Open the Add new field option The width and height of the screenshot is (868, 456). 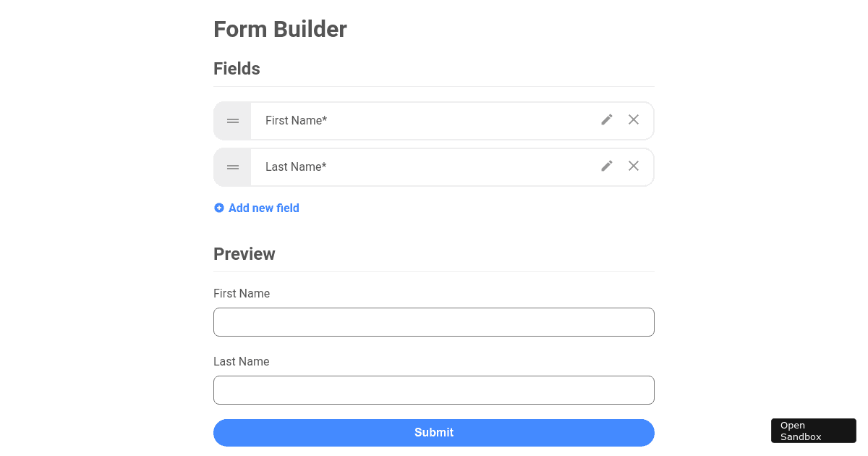point(263,208)
